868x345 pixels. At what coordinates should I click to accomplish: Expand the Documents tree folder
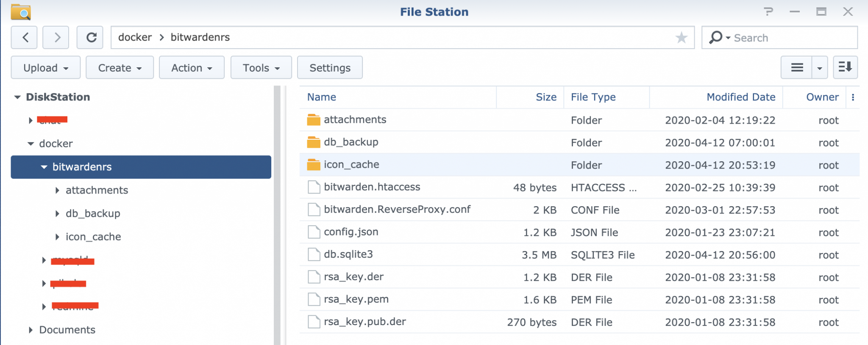31,330
